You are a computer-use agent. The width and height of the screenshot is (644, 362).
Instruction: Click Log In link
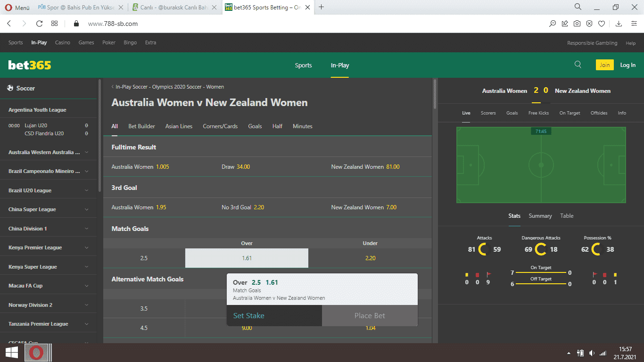(627, 65)
